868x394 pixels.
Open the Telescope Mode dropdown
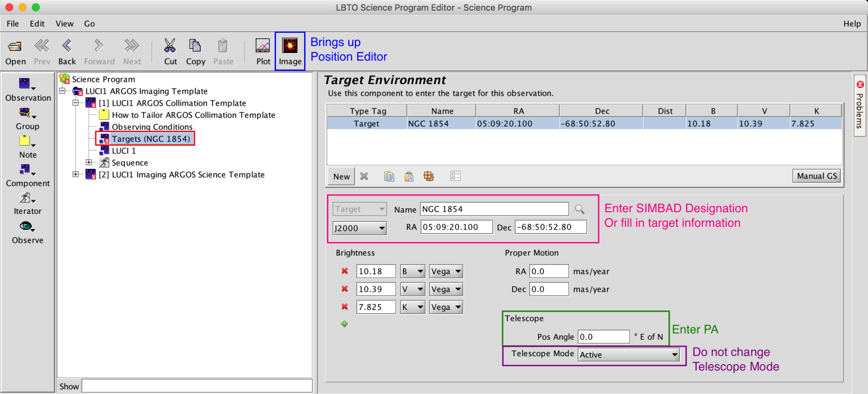coord(628,355)
